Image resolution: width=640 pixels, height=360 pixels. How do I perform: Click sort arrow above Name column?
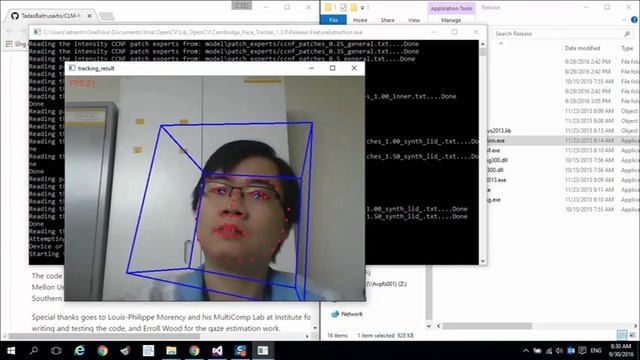point(501,43)
